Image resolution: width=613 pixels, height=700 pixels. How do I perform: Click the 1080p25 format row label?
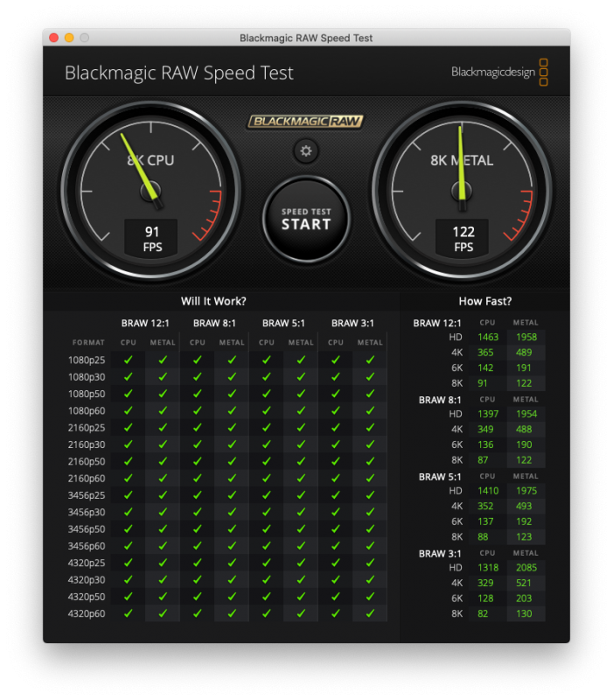87,360
